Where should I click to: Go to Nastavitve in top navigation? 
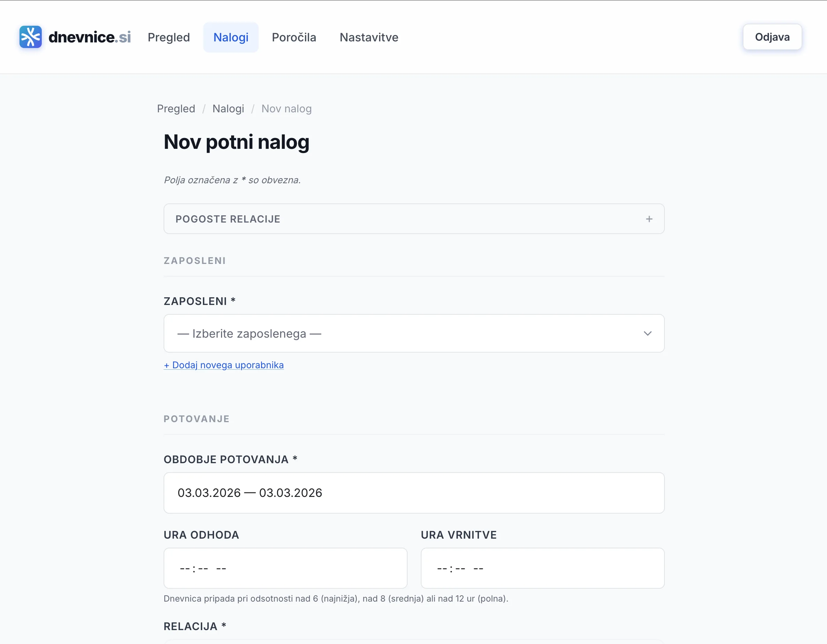pyautogui.click(x=369, y=38)
